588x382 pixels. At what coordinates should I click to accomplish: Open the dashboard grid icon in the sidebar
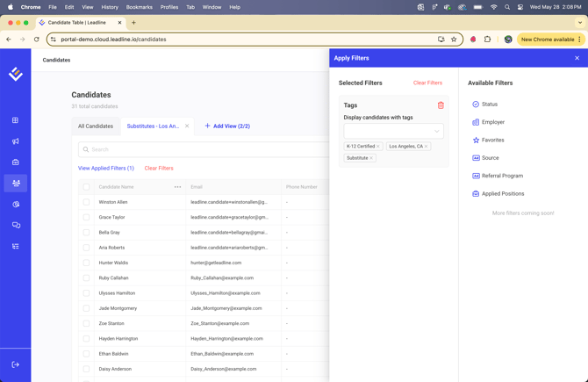[16, 120]
